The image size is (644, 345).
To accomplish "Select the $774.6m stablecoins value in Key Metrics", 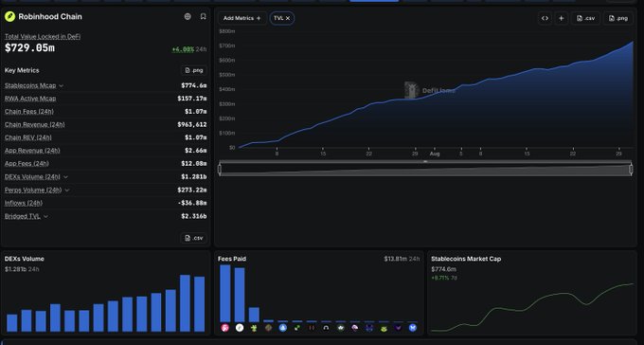I will (x=194, y=85).
